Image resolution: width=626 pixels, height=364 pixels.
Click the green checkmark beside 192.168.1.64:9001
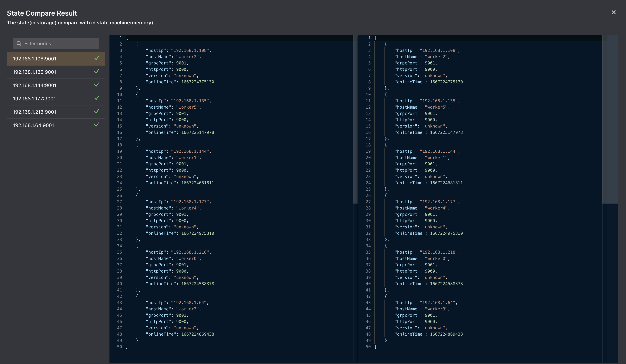click(97, 125)
